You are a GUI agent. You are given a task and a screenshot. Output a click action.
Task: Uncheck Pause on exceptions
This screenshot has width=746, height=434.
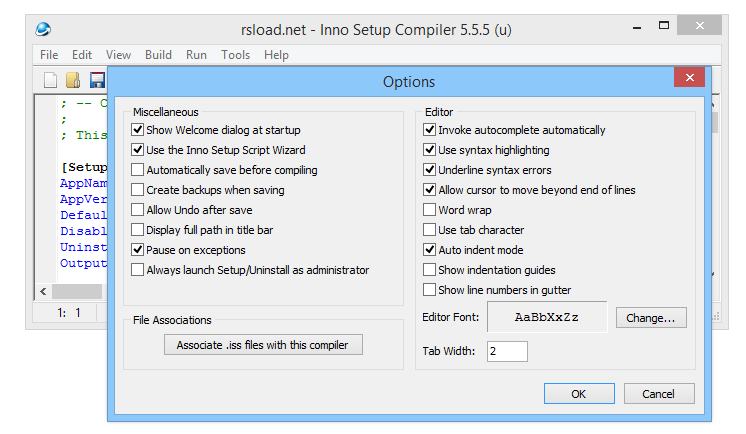[137, 250]
